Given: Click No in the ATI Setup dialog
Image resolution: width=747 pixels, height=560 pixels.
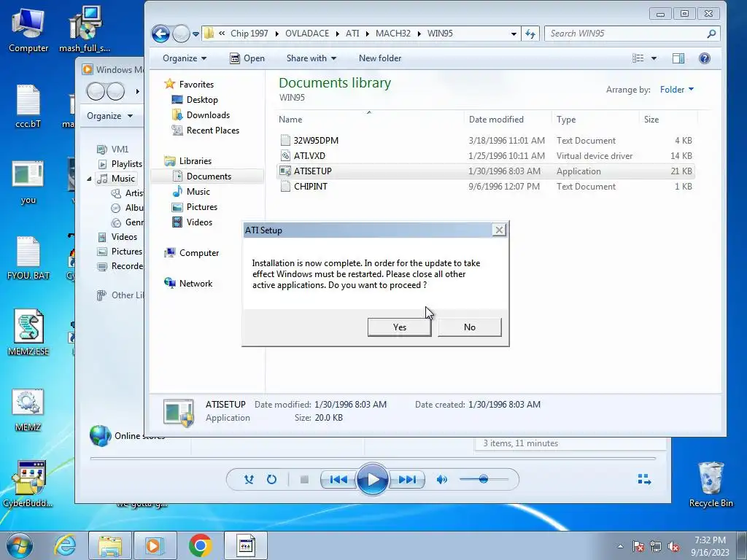Looking at the screenshot, I should point(470,327).
